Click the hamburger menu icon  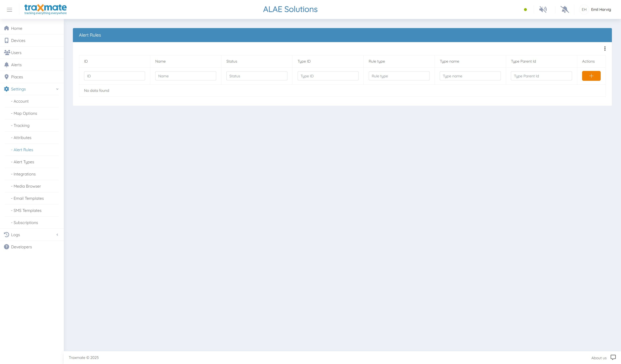[10, 10]
